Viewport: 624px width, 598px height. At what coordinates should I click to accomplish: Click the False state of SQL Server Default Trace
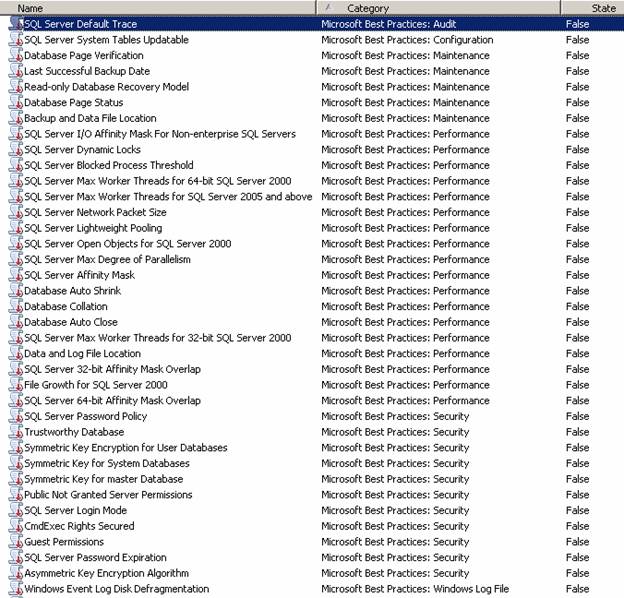click(577, 24)
